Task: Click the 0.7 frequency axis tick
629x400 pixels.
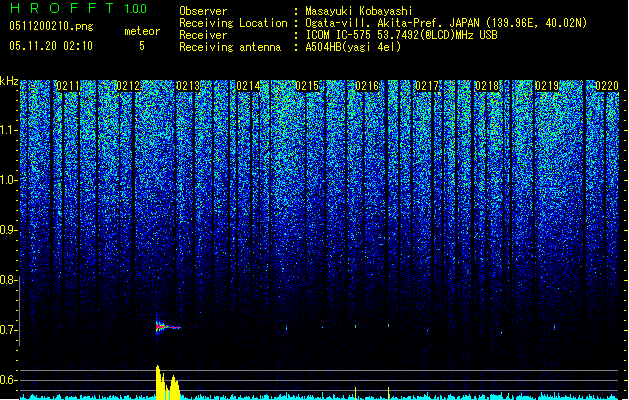Action: click(x=9, y=330)
